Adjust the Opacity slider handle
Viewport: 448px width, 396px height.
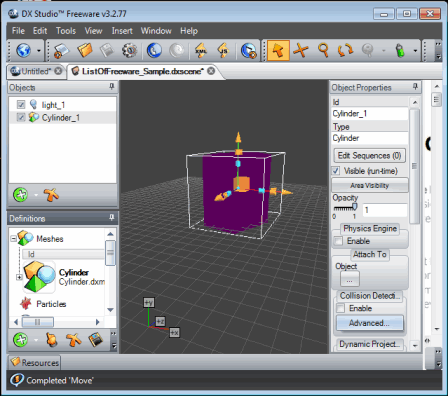pyautogui.click(x=355, y=207)
